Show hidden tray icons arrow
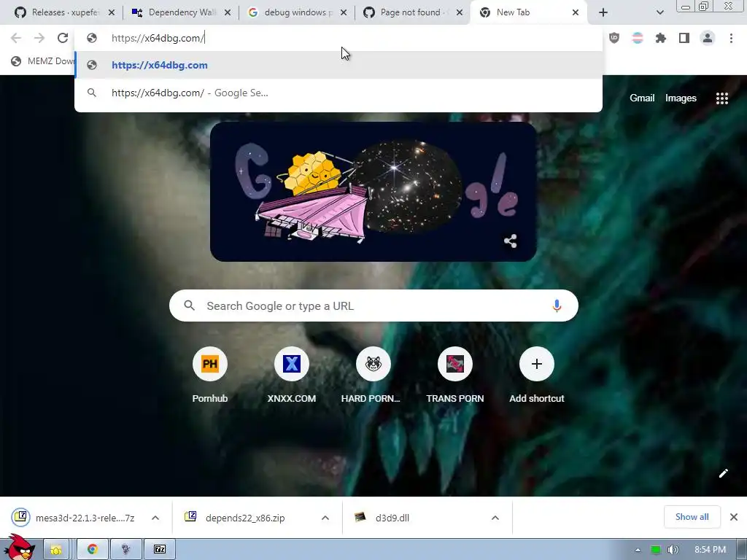 [638, 550]
